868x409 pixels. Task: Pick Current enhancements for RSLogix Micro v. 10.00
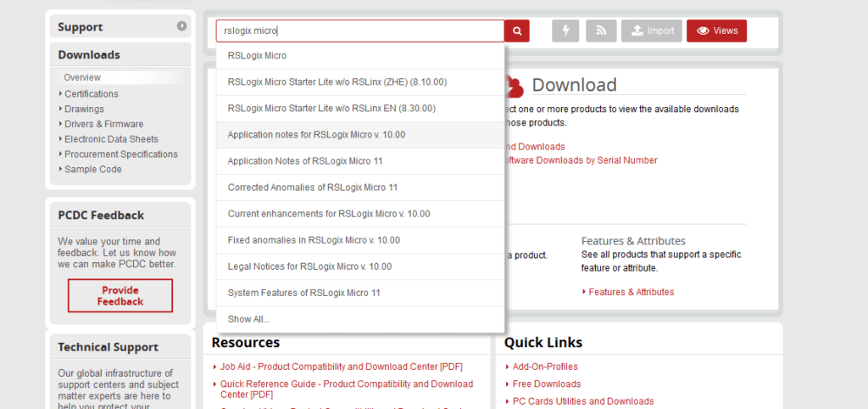pos(360,214)
